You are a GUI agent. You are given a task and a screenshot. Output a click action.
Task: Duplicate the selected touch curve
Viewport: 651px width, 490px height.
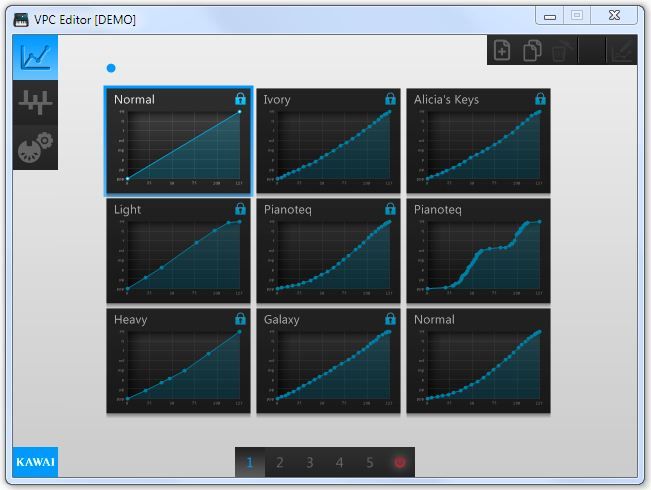tap(532, 50)
